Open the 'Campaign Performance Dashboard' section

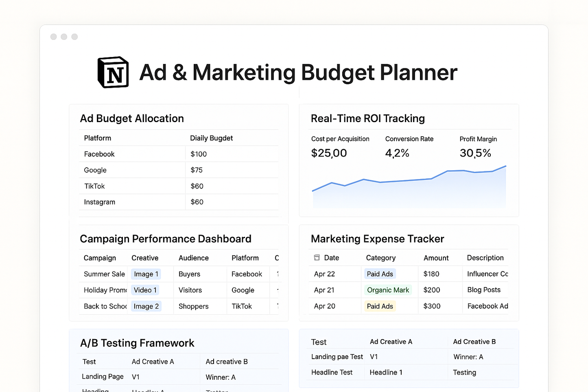click(166, 239)
